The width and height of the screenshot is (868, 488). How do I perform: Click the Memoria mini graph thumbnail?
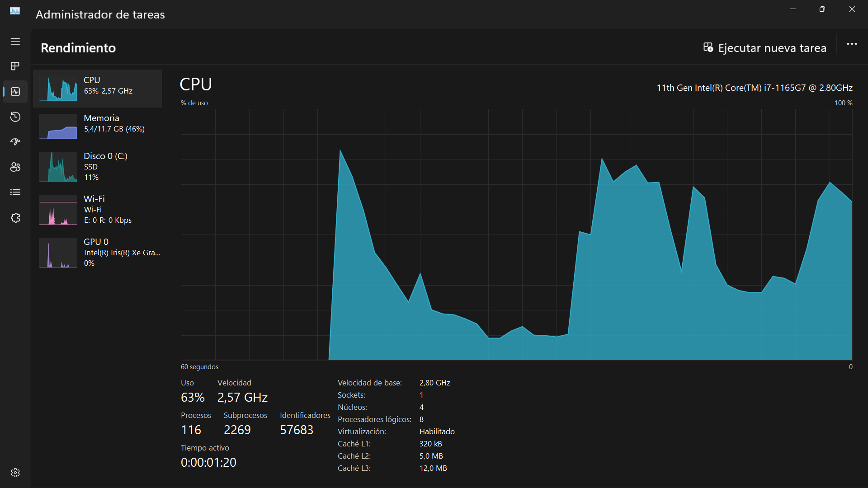click(x=58, y=126)
